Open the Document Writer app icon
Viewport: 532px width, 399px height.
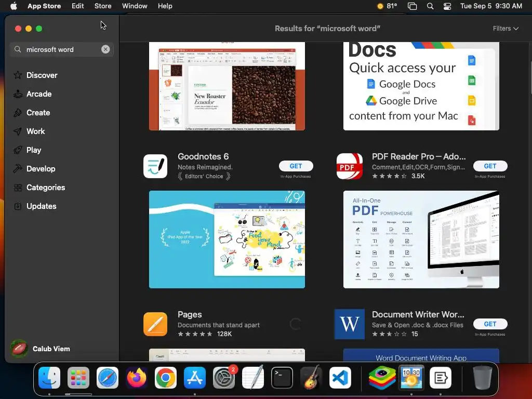[350, 324]
